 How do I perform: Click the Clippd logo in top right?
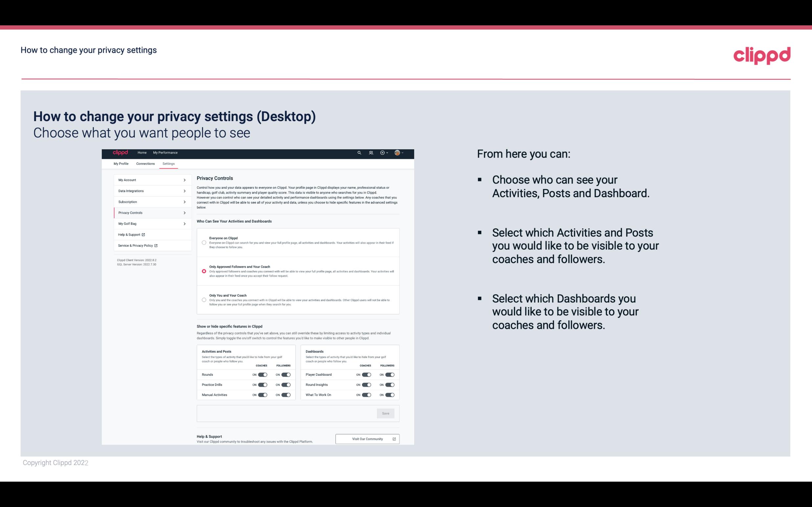[762, 55]
